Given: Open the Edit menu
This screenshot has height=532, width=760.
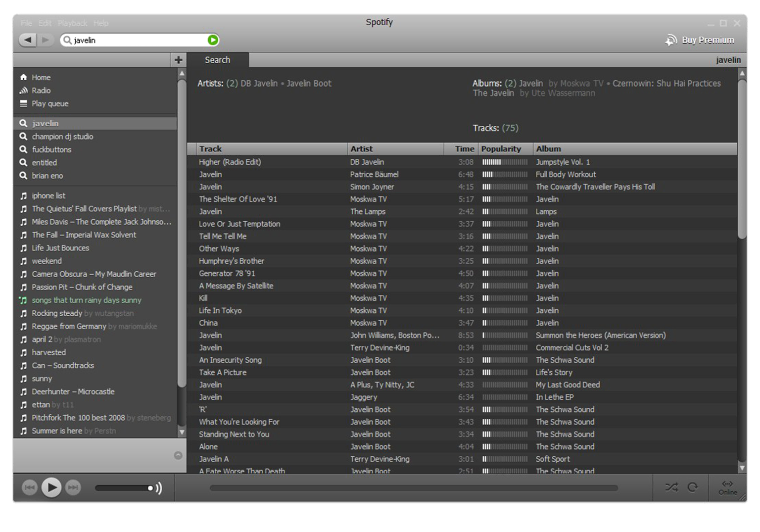Looking at the screenshot, I should pyautogui.click(x=45, y=23).
